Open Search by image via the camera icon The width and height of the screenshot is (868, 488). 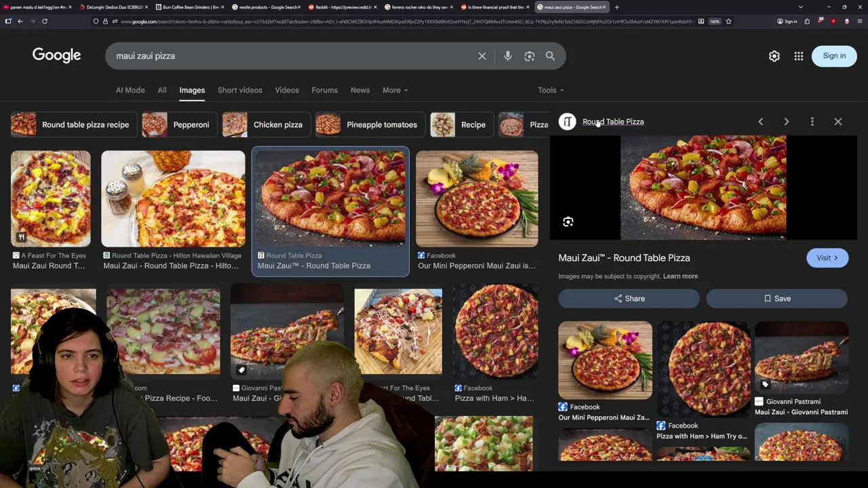[x=530, y=56]
